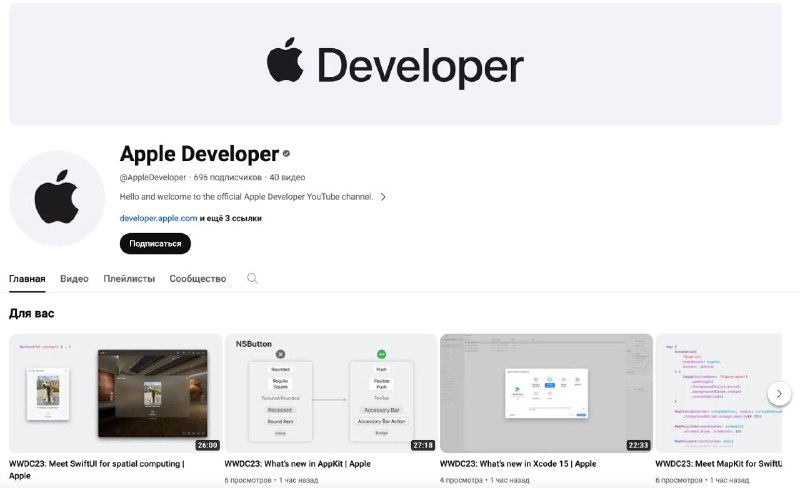This screenshot has width=800, height=488.
Task: Show next videos with carousel arrow
Action: 779,394
